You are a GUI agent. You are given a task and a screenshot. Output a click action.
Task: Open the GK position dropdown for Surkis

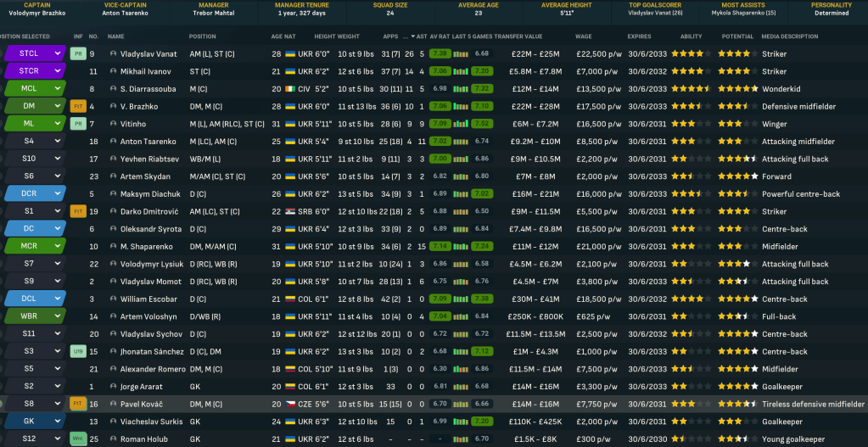59,421
